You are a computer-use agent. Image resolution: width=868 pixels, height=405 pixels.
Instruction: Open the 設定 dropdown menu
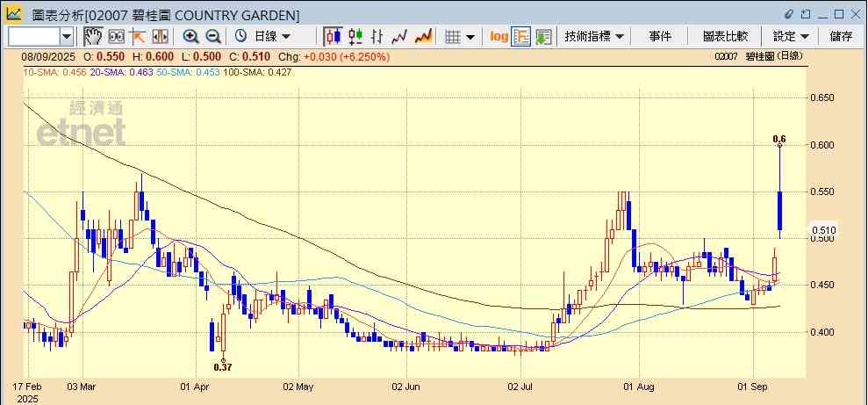tap(792, 37)
